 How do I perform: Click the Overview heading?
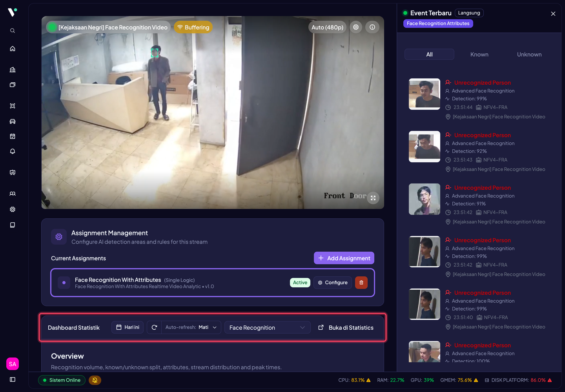(x=67, y=356)
